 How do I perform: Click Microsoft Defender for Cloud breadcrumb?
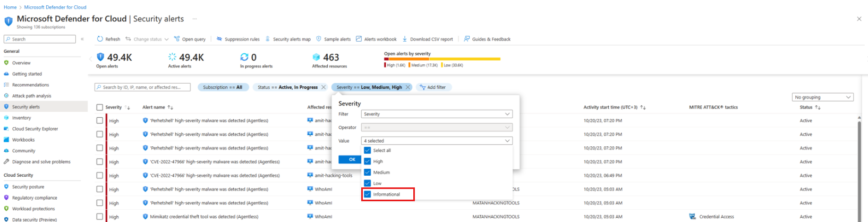pos(55,7)
